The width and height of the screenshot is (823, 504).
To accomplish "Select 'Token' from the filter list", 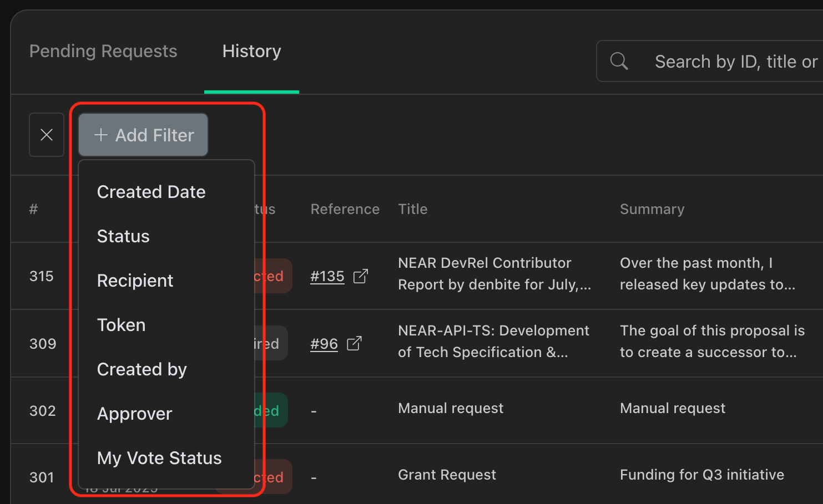I will tap(121, 324).
